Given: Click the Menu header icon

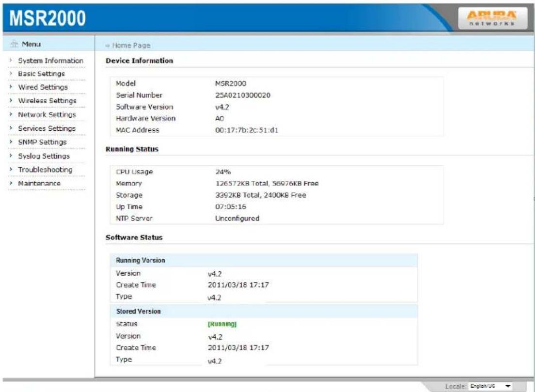Looking at the screenshot, I should click(14, 44).
